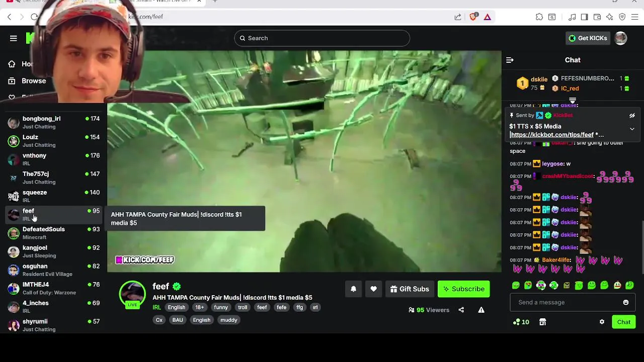Click the first green smiley emote in quick bar
The image size is (644, 362).
(x=516, y=286)
